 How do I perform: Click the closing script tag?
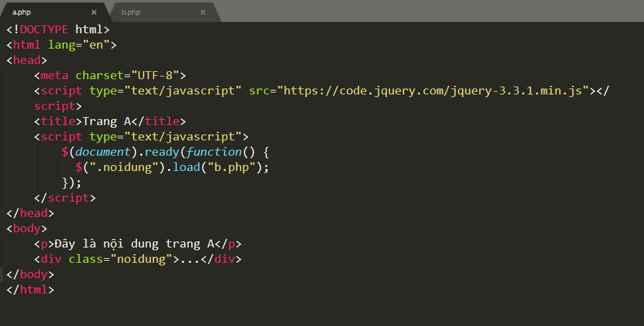[x=65, y=198]
